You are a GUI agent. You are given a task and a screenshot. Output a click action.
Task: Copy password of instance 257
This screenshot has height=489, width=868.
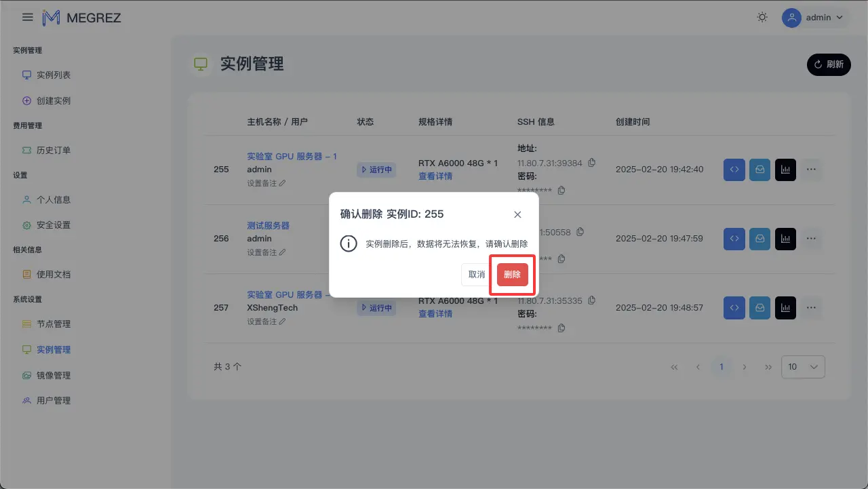point(561,328)
